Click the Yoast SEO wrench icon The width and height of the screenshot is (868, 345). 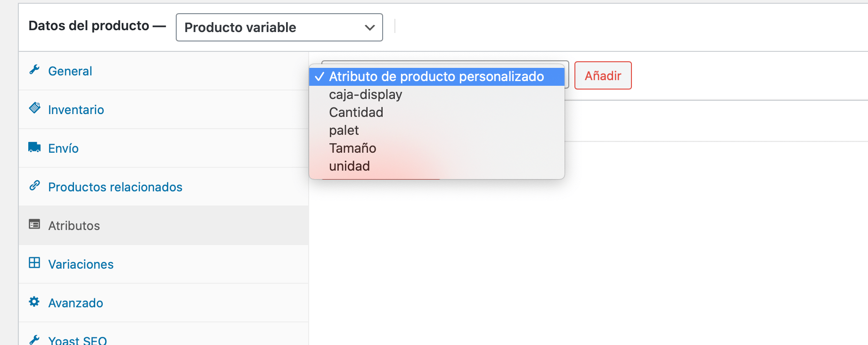(x=34, y=339)
